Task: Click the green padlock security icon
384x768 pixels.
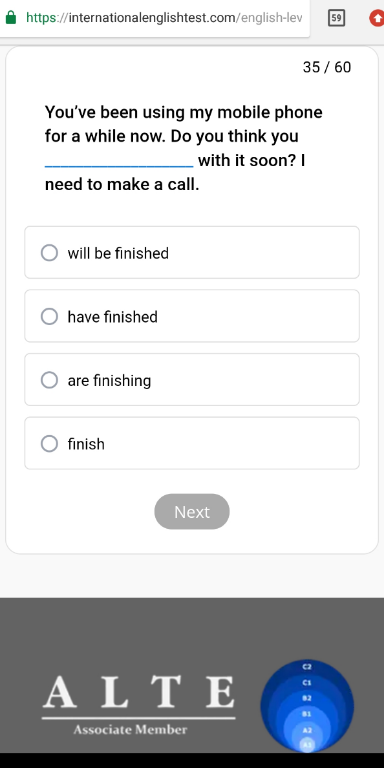Action: click(10, 18)
